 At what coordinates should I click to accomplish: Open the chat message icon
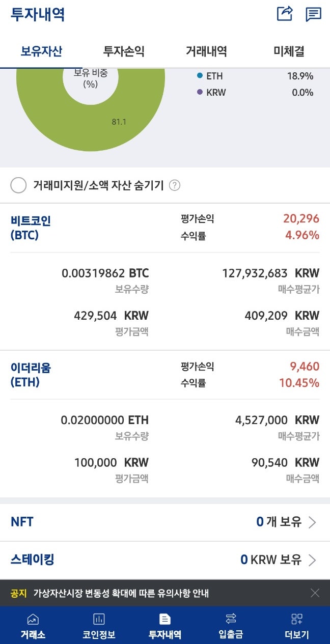point(313,14)
